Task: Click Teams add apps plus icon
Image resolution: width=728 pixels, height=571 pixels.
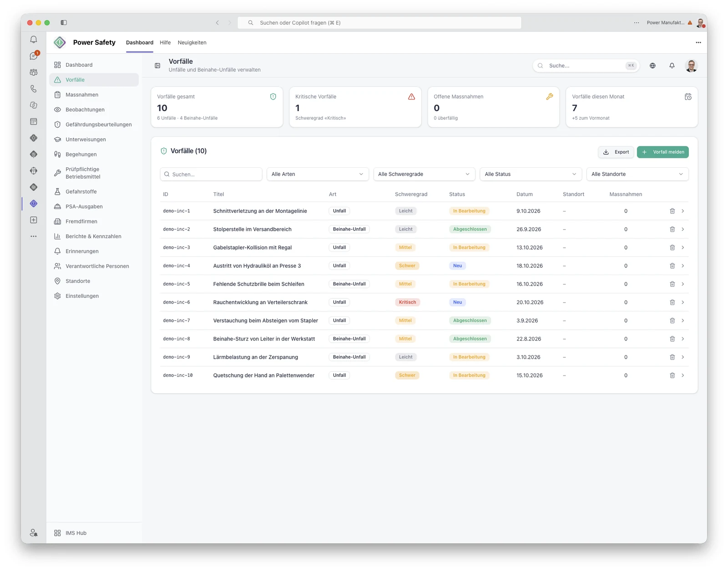Action: tap(34, 220)
